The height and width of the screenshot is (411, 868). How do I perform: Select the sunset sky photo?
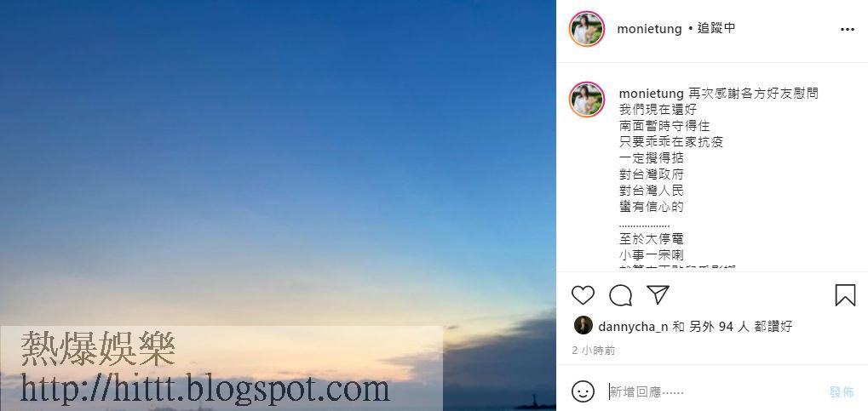pyautogui.click(x=278, y=205)
